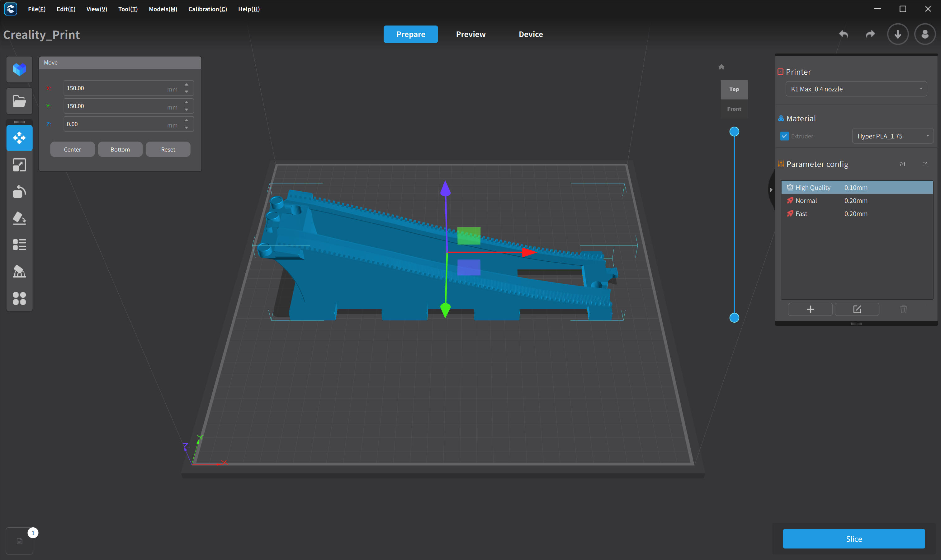Decrease the Y position value
Viewport: 941px width, 560px height.
point(187,110)
